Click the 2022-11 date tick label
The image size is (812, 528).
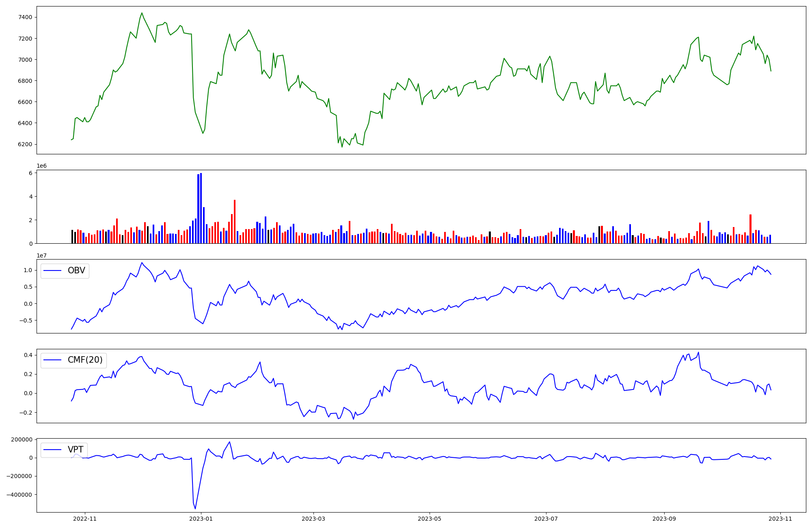85,519
